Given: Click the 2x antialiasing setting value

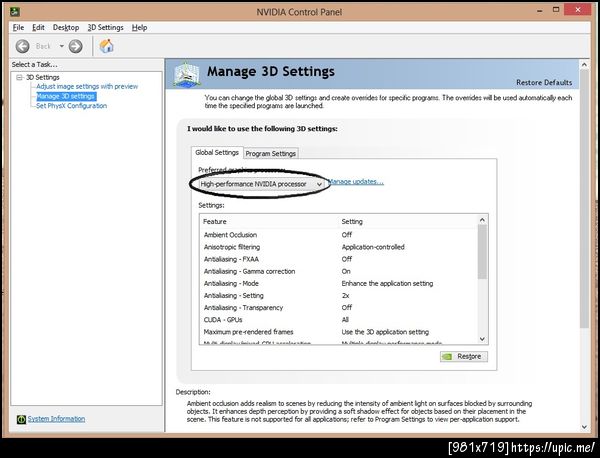Looking at the screenshot, I should (x=345, y=296).
